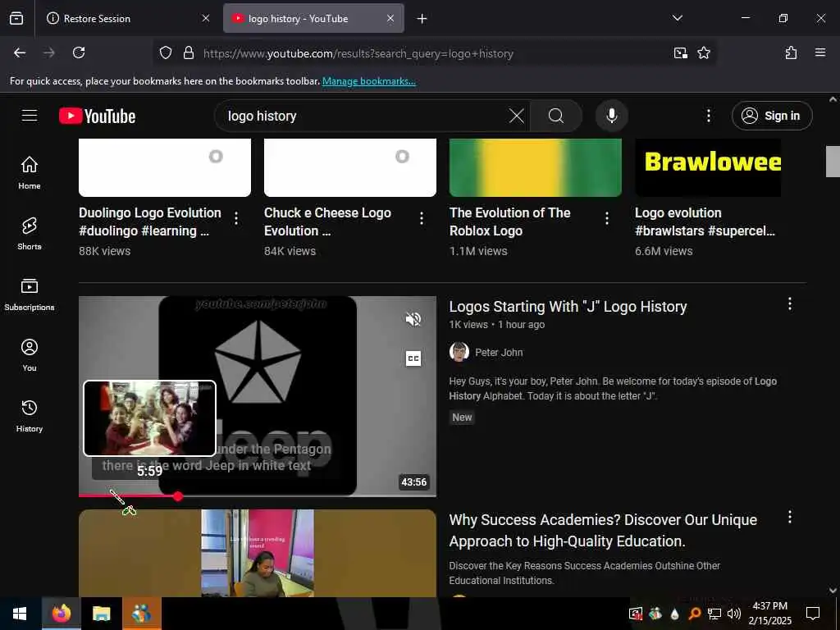This screenshot has height=630, width=840.
Task: Open Home in the YouTube sidebar
Action: 30,172
